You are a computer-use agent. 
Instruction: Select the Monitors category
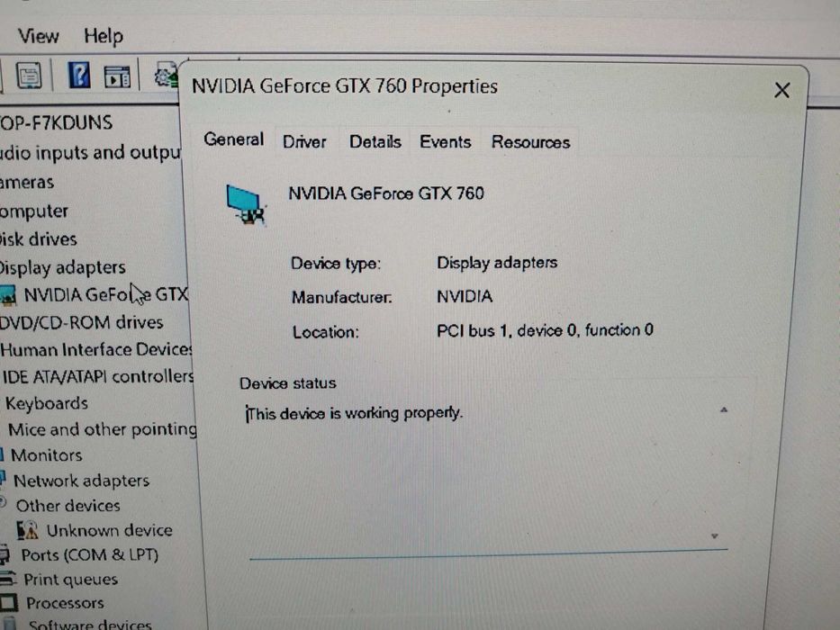pos(47,455)
